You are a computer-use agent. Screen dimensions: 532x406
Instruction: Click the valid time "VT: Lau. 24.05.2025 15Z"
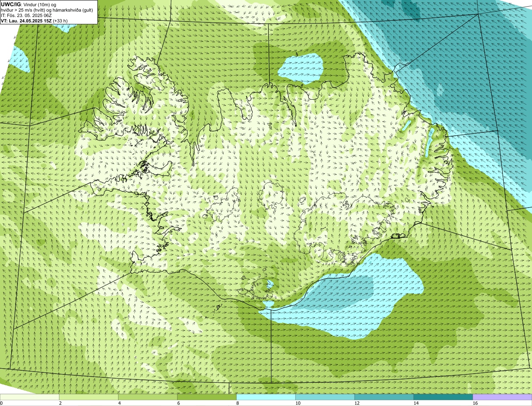(26, 20)
